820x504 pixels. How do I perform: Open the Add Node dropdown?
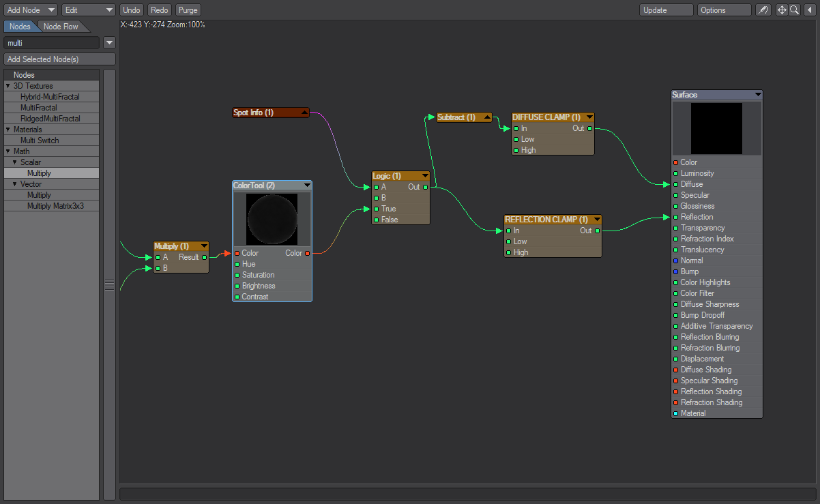coord(31,10)
